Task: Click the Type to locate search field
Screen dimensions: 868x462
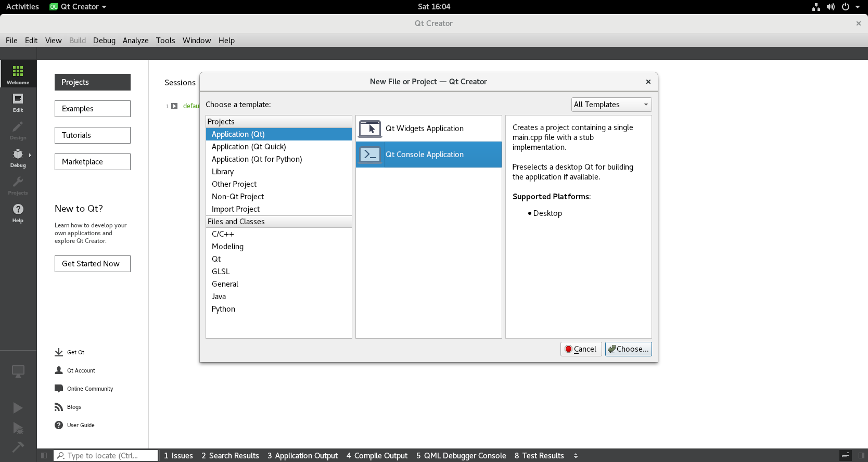Action: (x=107, y=456)
